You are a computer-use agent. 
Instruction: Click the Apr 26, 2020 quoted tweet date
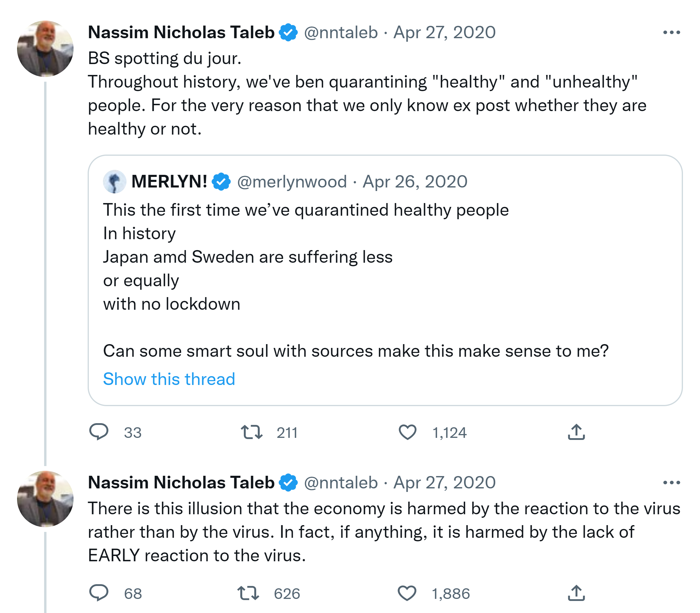click(x=415, y=182)
